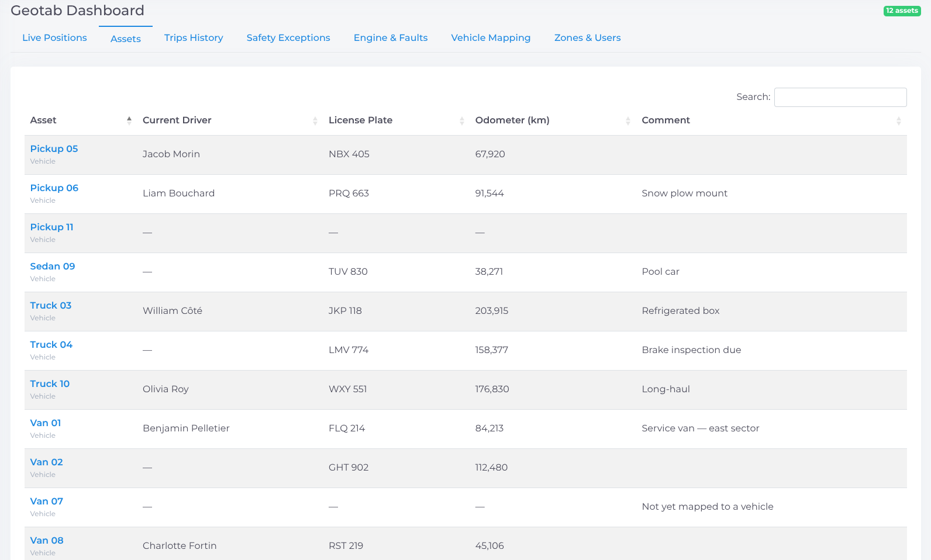Select driver cell Liam Bouchard
The image size is (931, 560).
[x=178, y=193]
